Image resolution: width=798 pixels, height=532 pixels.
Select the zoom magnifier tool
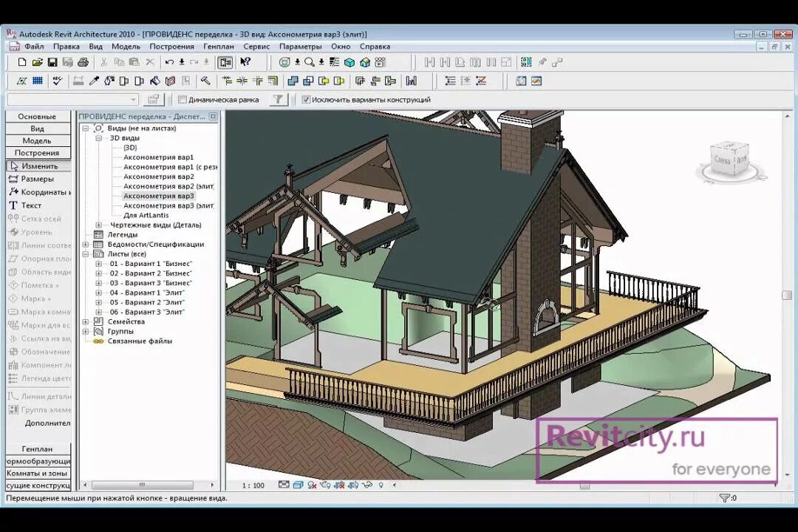(309, 62)
